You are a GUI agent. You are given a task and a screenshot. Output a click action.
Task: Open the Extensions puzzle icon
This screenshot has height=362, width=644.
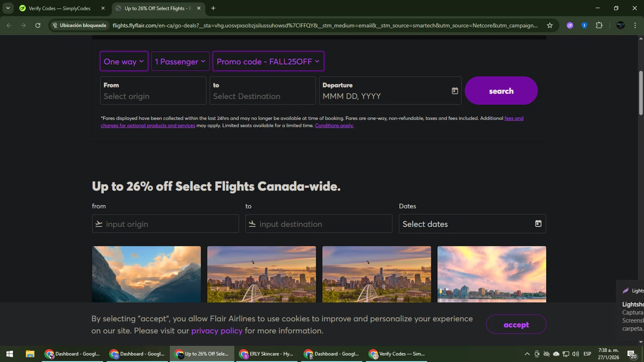[599, 25]
